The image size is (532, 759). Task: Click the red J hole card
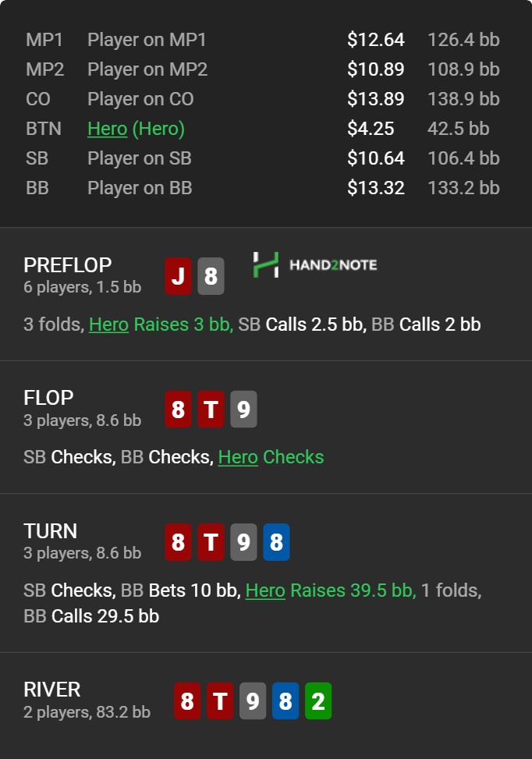coord(178,276)
